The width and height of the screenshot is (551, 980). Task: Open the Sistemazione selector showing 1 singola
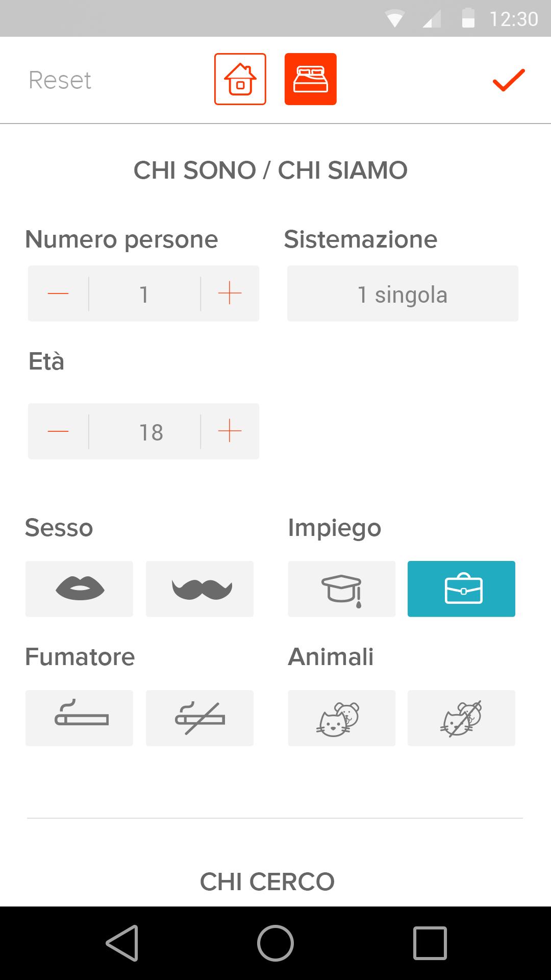[403, 293]
